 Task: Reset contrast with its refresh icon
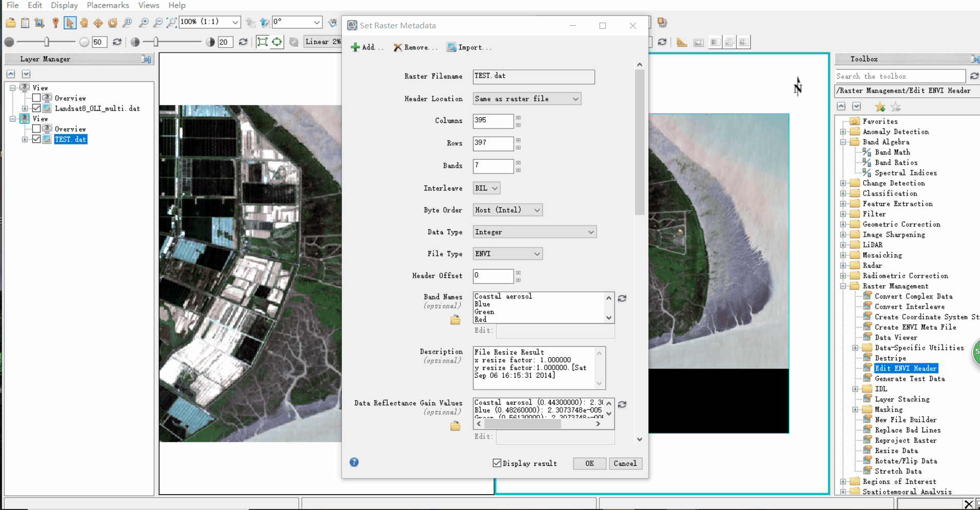pyautogui.click(x=243, y=42)
